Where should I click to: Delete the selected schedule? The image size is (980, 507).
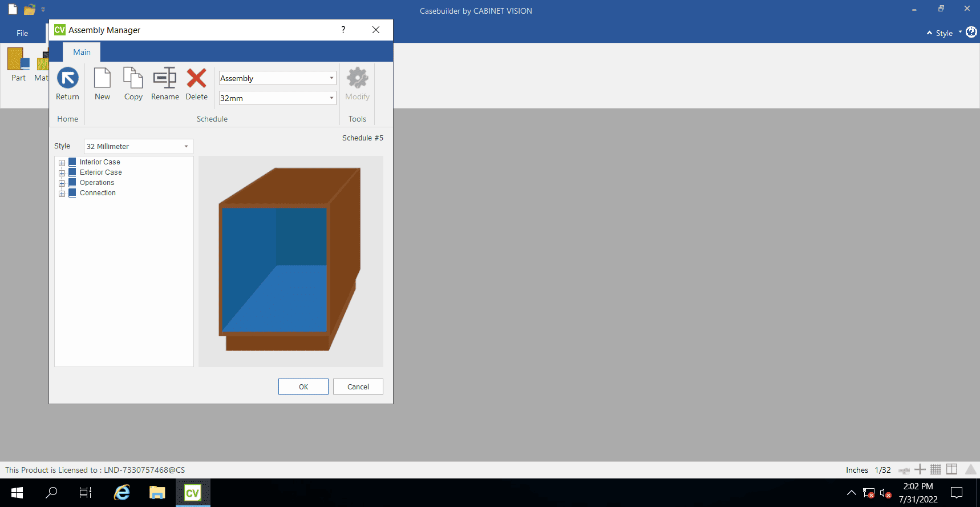[x=197, y=84]
